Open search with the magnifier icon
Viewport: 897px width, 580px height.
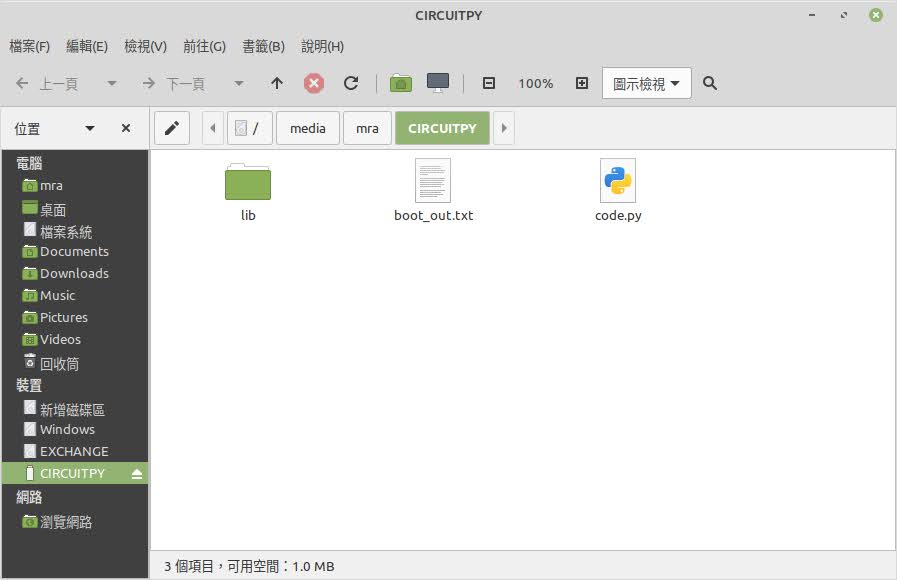click(x=709, y=84)
